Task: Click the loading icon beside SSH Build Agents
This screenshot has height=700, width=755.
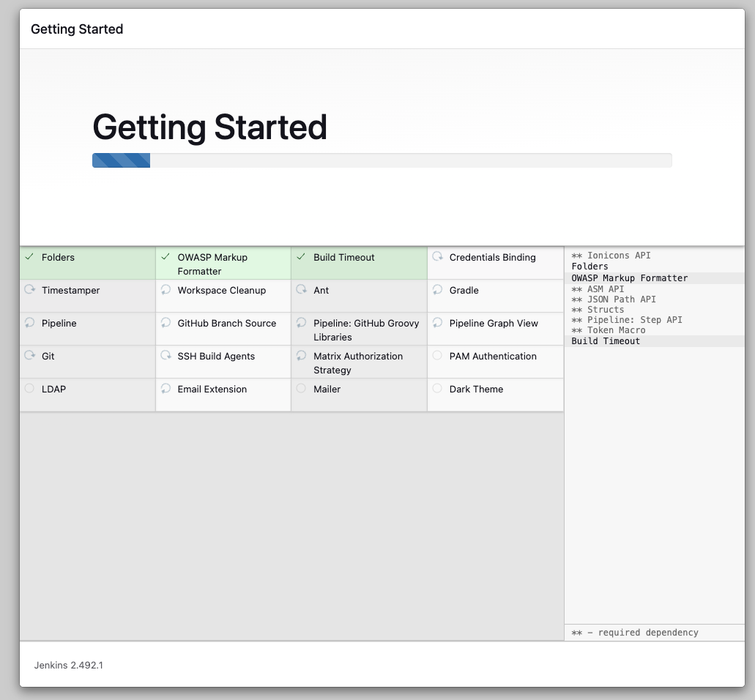Action: [165, 355]
